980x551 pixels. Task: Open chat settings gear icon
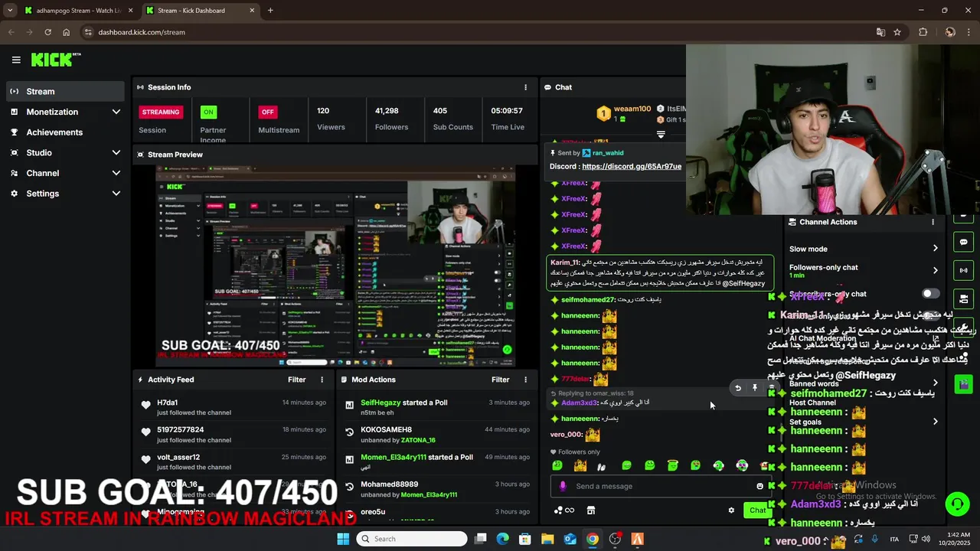tap(731, 510)
